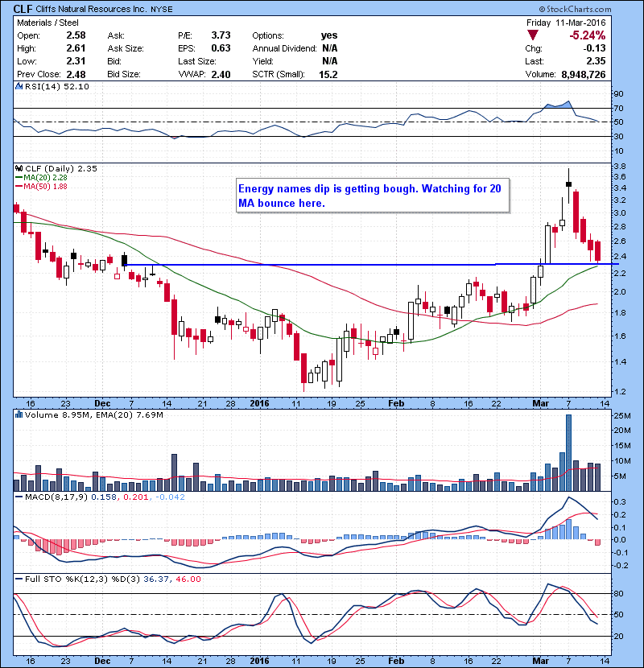Click the Options value yes
Viewport: 644px width, 668px height.
tap(329, 35)
